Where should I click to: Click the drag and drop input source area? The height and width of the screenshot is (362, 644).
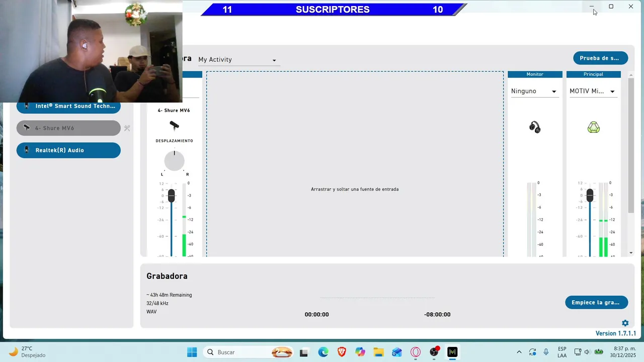[x=355, y=164]
